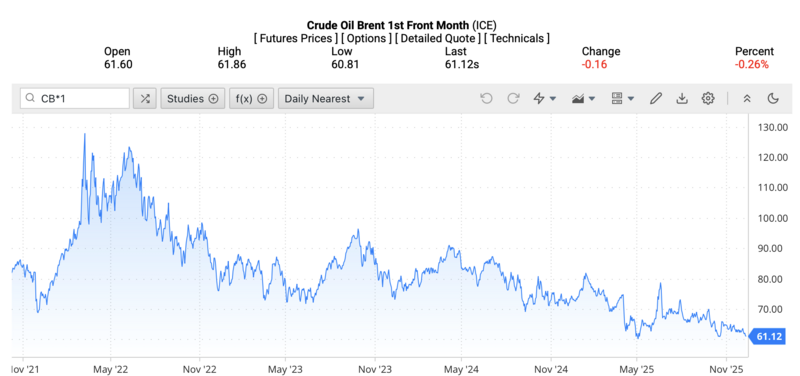Viewport: 800px width, 376px height.
Task: Open the Detailed Quote link
Action: click(x=438, y=38)
